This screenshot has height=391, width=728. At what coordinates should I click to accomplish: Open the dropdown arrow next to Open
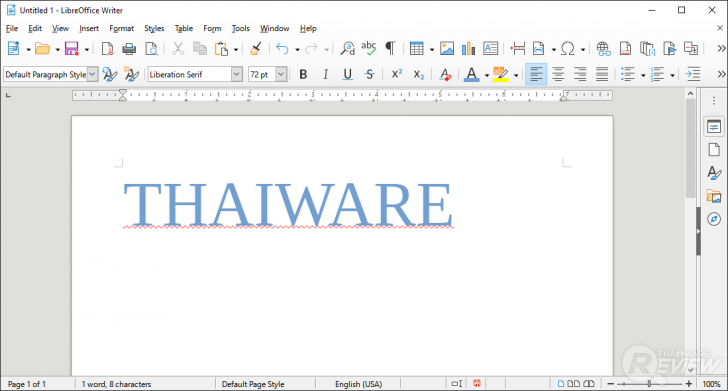coord(58,49)
